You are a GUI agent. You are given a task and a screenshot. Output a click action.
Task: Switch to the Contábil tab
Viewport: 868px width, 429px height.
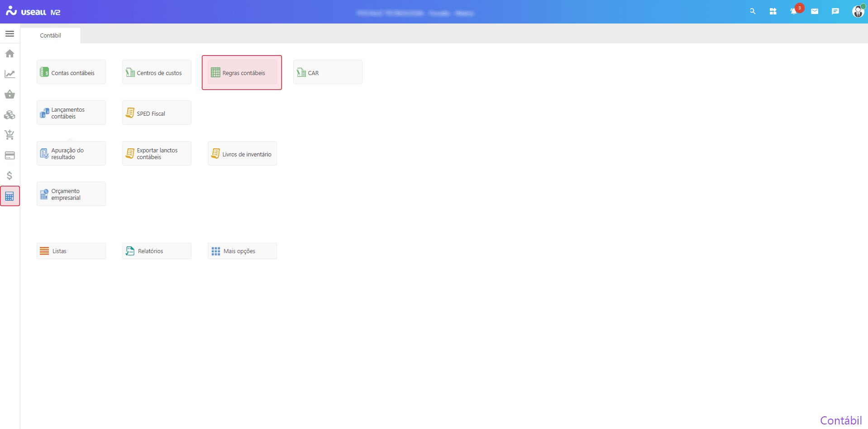pyautogui.click(x=50, y=35)
